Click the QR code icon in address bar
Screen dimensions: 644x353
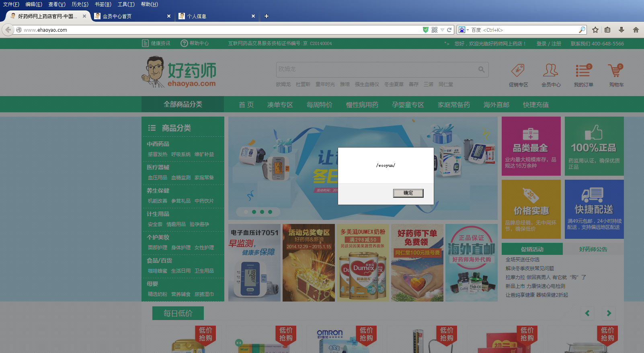tap(435, 30)
